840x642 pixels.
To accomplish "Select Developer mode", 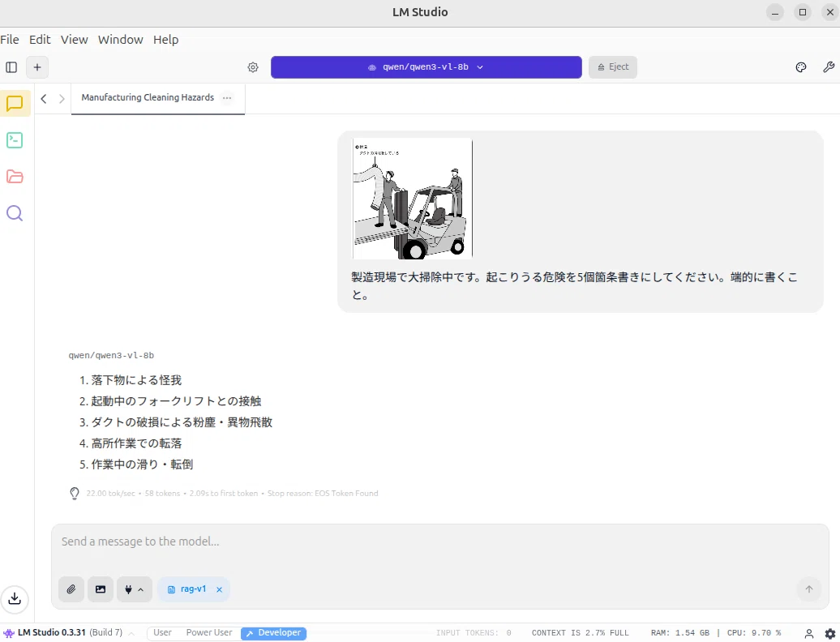I will click(x=274, y=633).
